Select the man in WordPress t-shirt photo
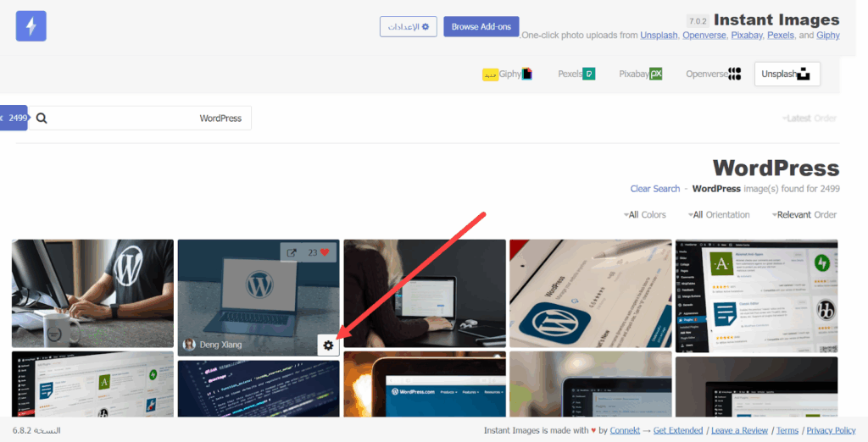868x442 pixels. click(x=92, y=293)
